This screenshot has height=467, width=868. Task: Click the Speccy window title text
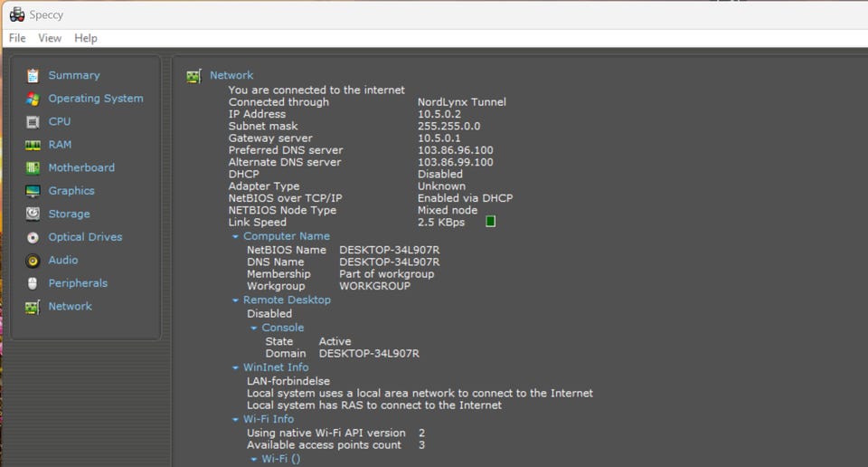(46, 15)
